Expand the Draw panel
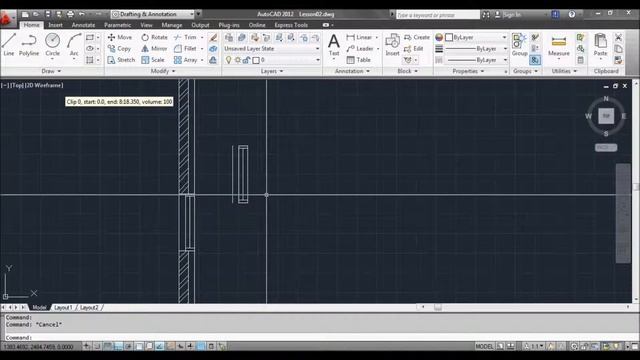Screen dimensions: 640x360 point(51,71)
